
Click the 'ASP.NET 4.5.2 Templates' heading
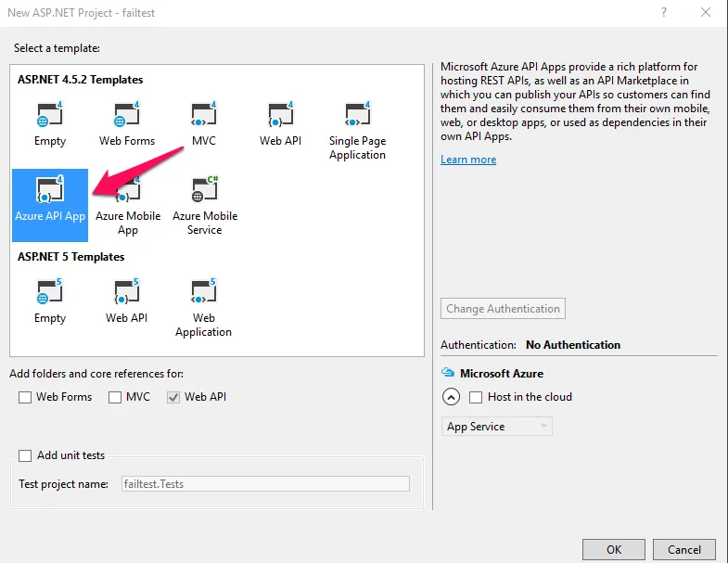click(81, 80)
